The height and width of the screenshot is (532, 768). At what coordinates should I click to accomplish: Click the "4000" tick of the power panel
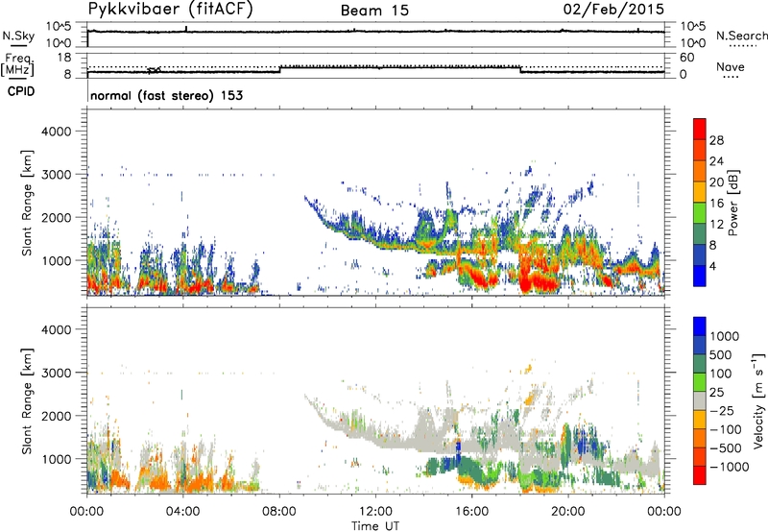point(57,132)
